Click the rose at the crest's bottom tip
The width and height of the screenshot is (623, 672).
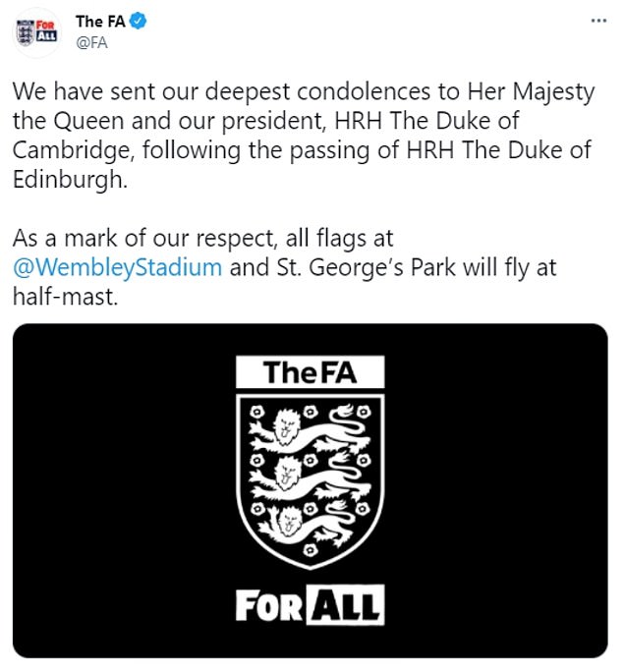point(310,550)
